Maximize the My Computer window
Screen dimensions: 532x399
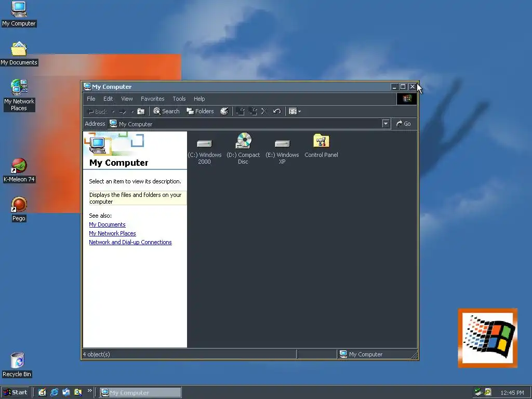point(403,87)
